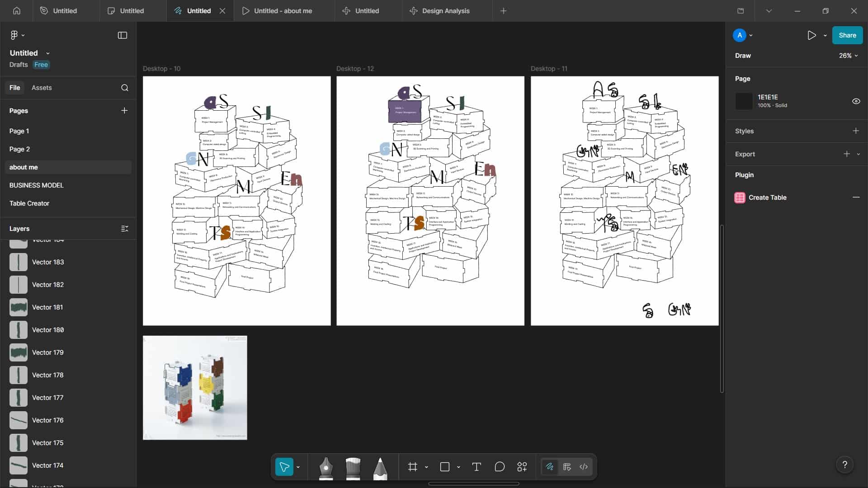Toggle page background color visibility eye
Screen dimensions: 868x488
coord(856,101)
